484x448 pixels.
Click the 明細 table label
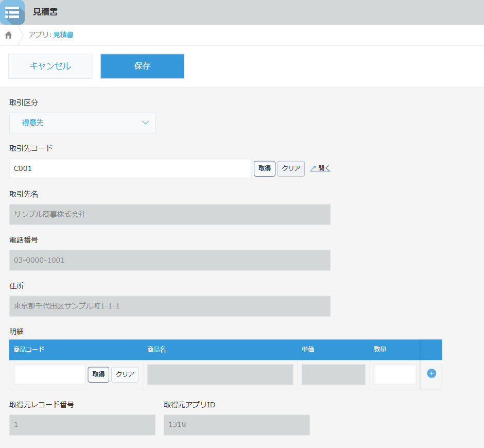(x=16, y=332)
